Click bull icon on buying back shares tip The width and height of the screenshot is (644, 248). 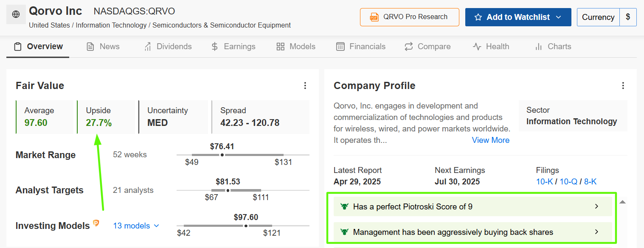coord(344,232)
